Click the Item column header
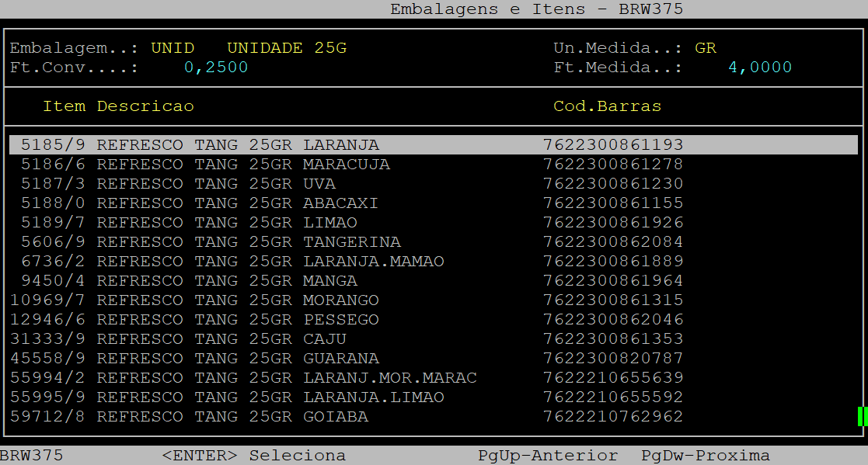The width and height of the screenshot is (868, 465). tap(64, 106)
